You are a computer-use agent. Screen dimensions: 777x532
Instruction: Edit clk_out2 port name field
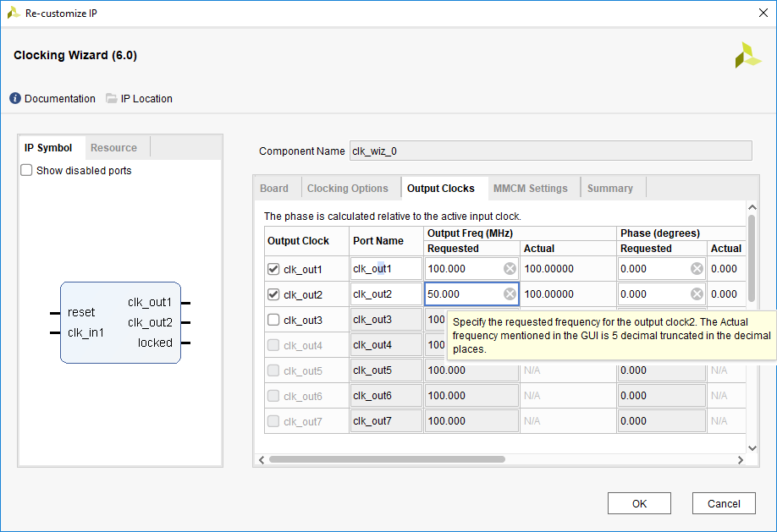(x=385, y=293)
